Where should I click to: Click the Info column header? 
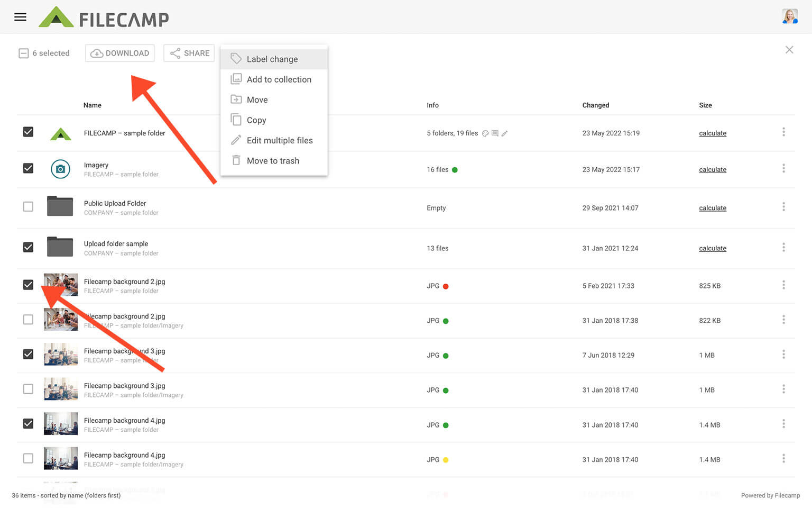point(432,105)
